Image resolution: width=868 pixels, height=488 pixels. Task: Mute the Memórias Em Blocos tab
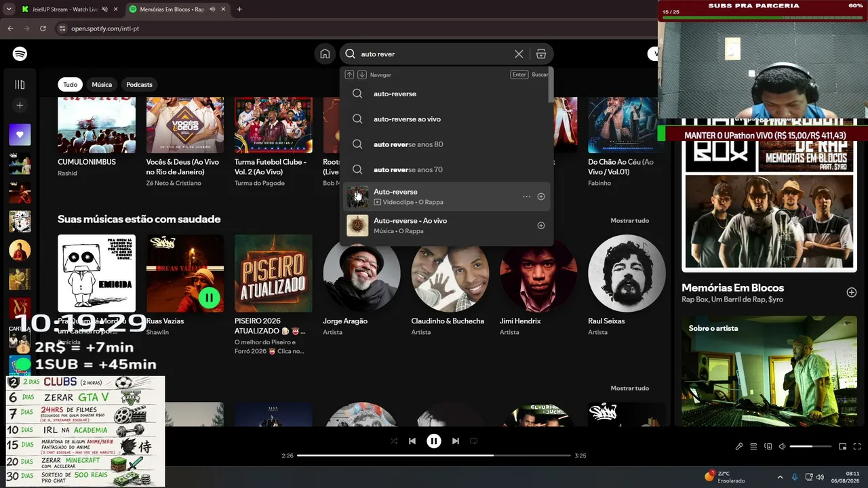click(212, 9)
